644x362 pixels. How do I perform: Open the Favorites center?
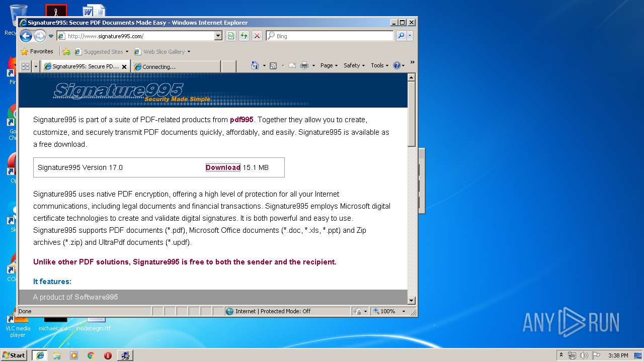click(37, 51)
